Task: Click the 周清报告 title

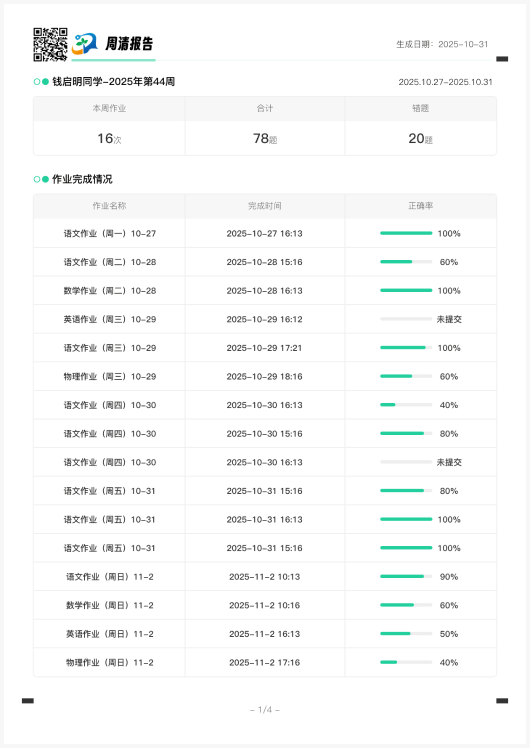Action: point(129,44)
